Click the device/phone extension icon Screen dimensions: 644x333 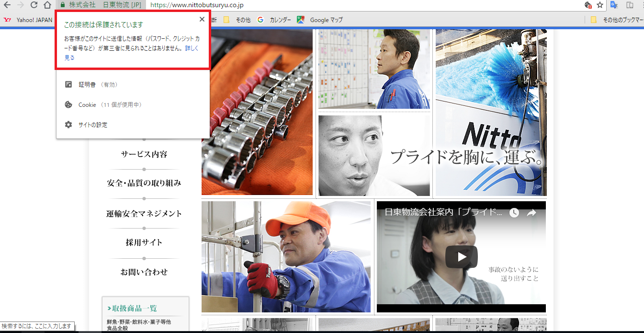(x=630, y=5)
